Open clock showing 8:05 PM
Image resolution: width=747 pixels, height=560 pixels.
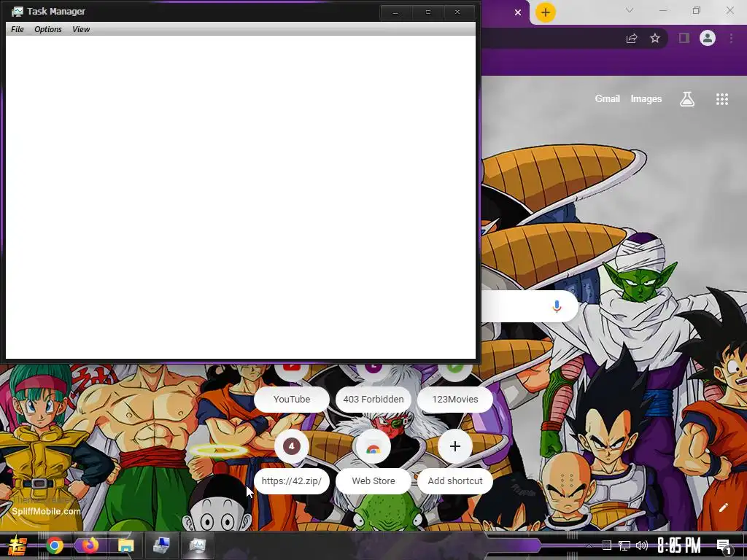(x=679, y=545)
